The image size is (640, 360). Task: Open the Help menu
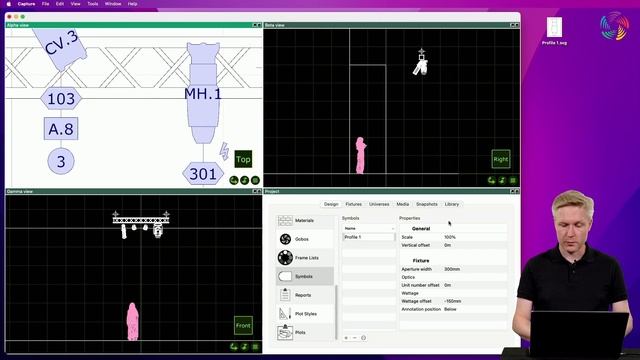(132, 4)
